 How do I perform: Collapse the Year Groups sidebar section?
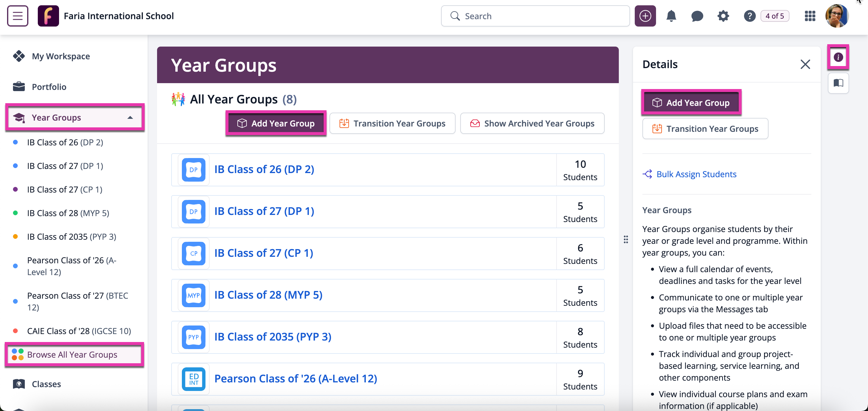click(x=130, y=117)
